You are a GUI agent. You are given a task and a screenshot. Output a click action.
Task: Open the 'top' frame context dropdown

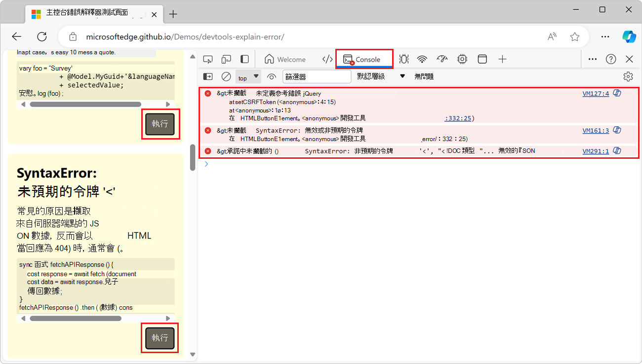248,76
